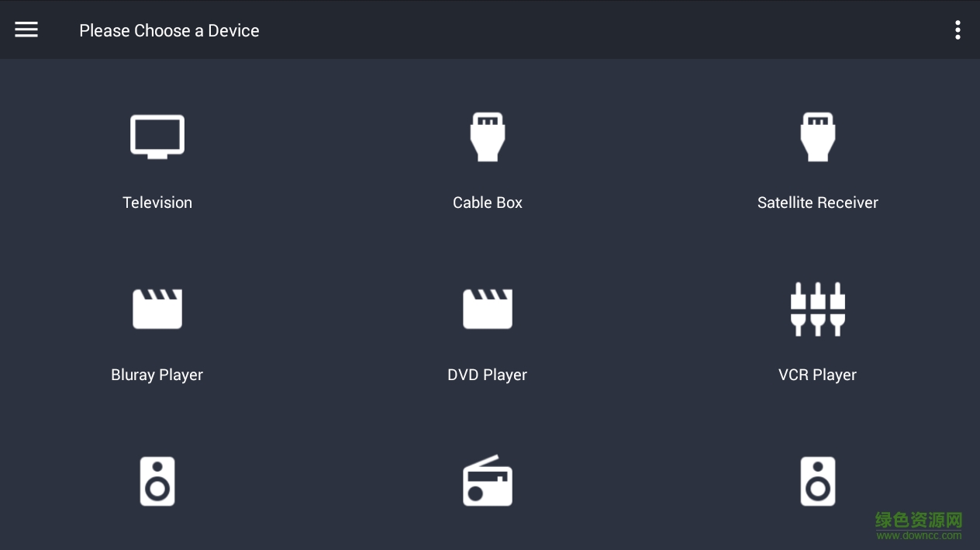Tap the 'Please Choose a Device' title bar
This screenshot has width=980, height=550.
pos(169,30)
